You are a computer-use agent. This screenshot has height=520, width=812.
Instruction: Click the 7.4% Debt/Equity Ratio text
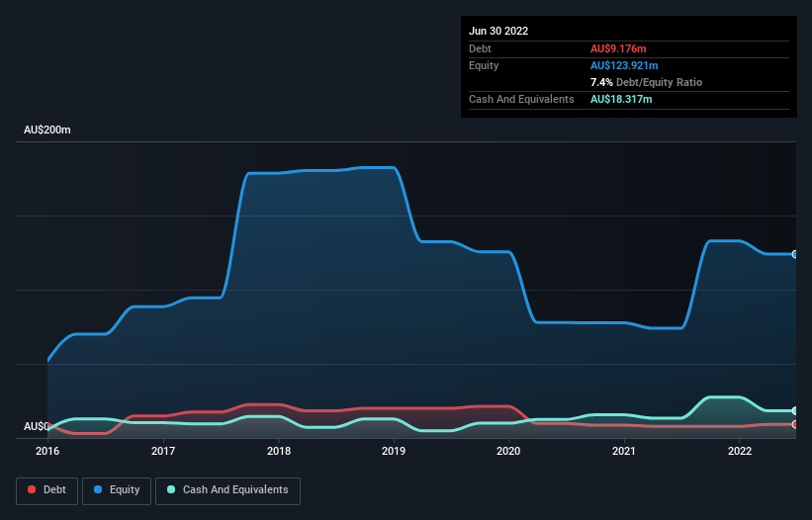(x=646, y=82)
